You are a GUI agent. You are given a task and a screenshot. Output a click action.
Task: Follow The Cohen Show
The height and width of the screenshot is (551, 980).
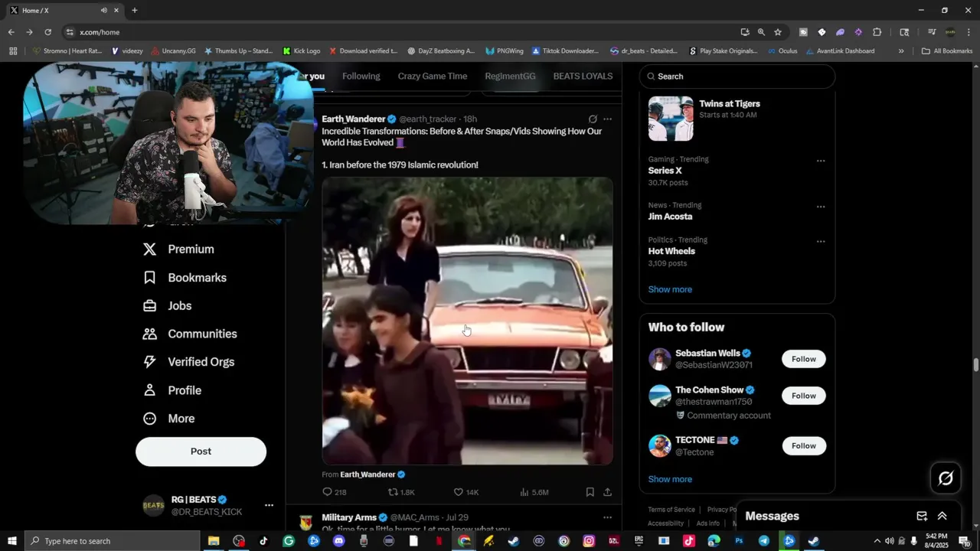pos(803,396)
